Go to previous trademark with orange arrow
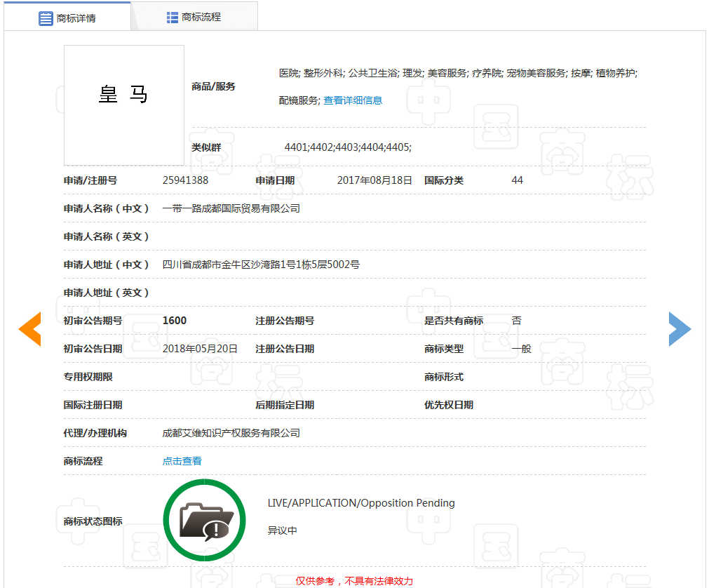Image resolution: width=709 pixels, height=588 pixels. tap(30, 329)
